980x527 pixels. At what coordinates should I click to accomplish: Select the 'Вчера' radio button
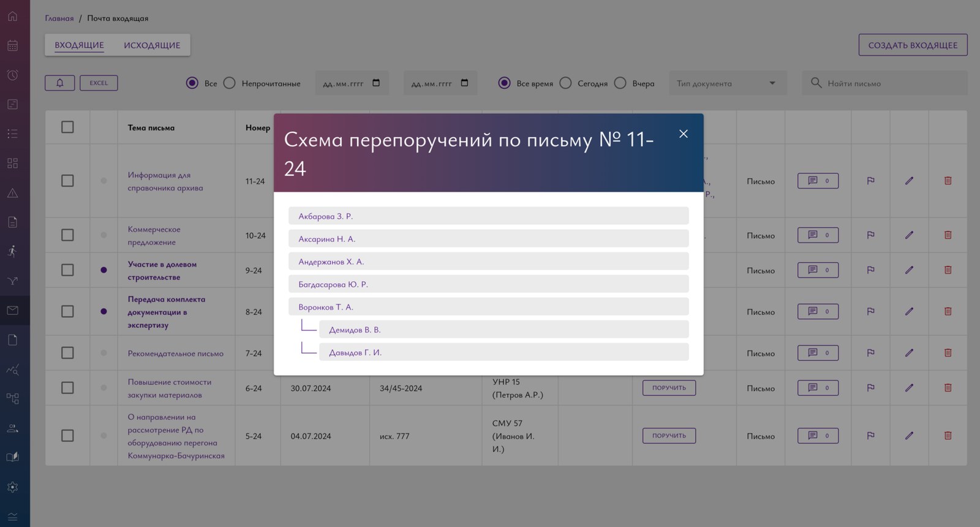620,83
